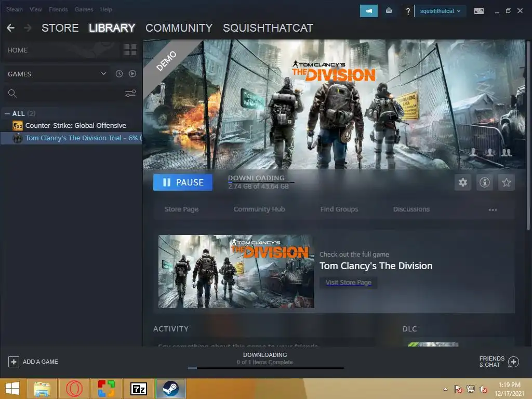Image resolution: width=532 pixels, height=399 pixels.
Task: Open Friends & Chat plus icon
Action: (513, 362)
